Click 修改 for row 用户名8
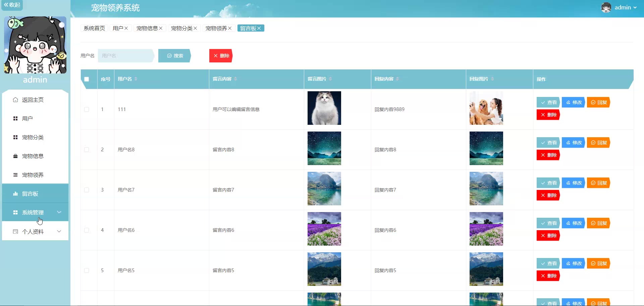This screenshot has width=644, height=306. (x=574, y=143)
